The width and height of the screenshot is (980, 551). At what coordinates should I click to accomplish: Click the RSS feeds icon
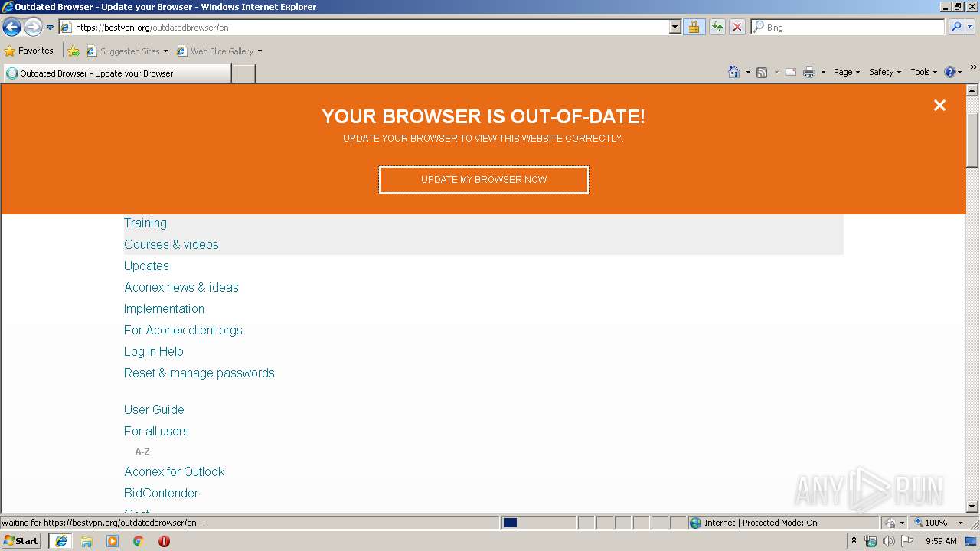pyautogui.click(x=762, y=72)
